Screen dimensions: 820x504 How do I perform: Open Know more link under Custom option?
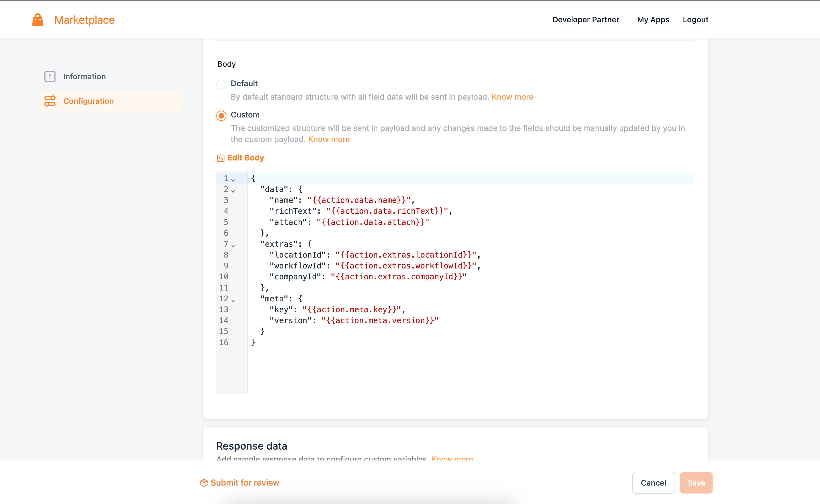click(x=329, y=139)
